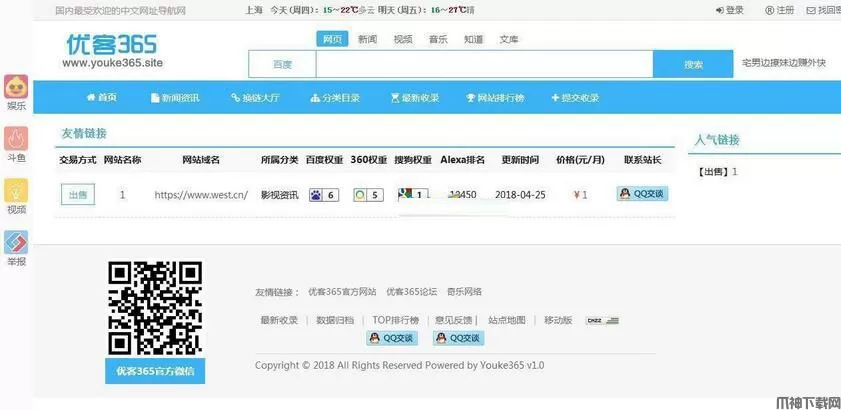Image resolution: width=841 pixels, height=410 pixels.
Task: Open the 百度 search engine selector
Action: click(x=282, y=64)
